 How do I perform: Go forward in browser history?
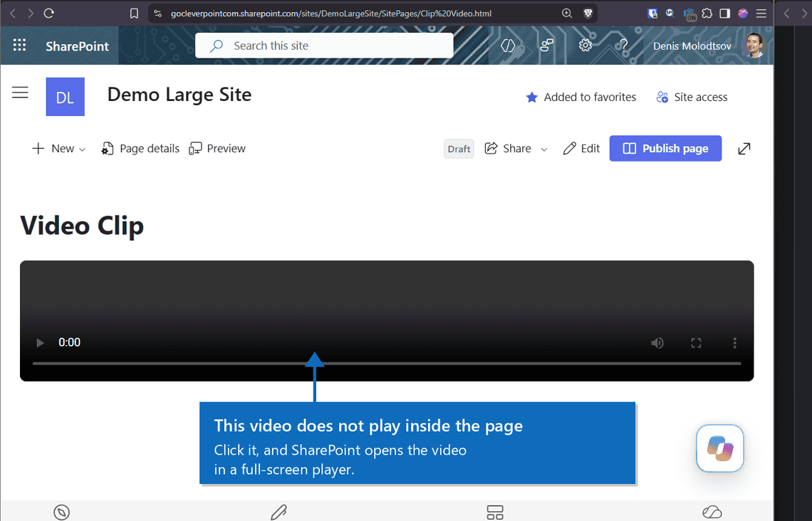(30, 14)
